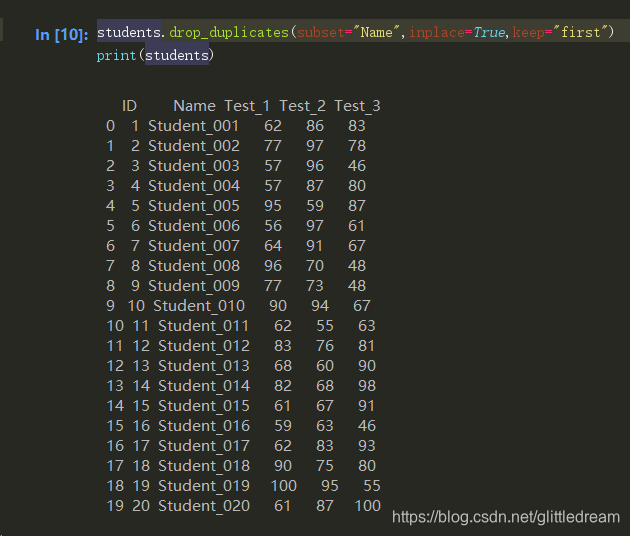Viewport: 630px width, 536px height.
Task: Click the Test_3 column header
Action: (358, 106)
